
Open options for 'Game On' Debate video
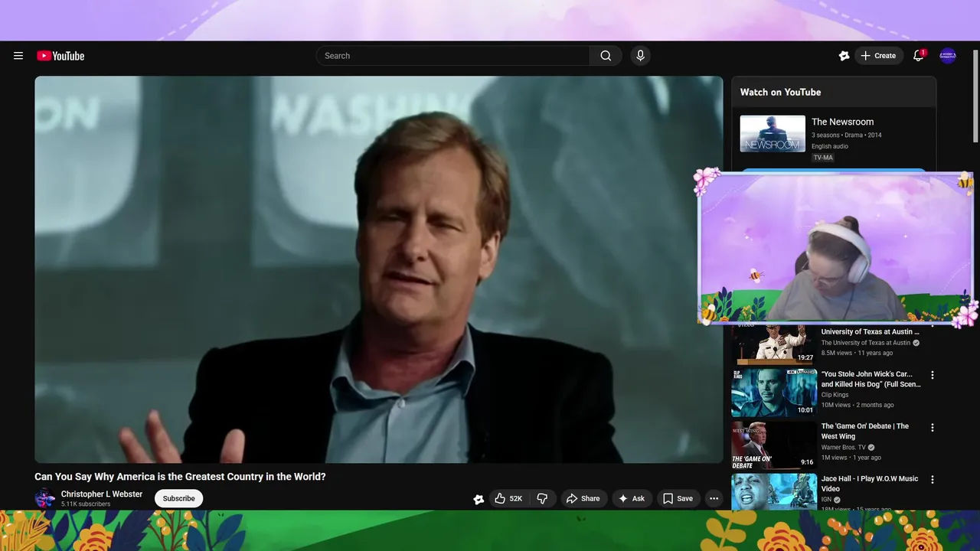933,427
